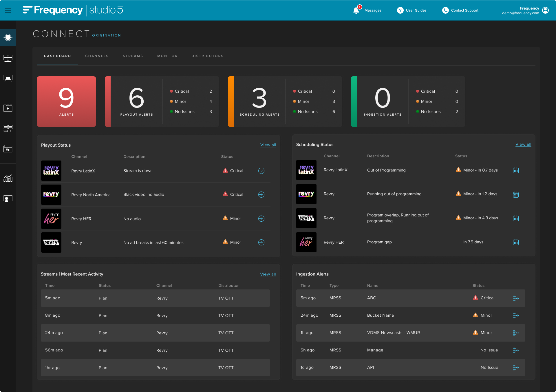
Task: Click the Frequency Studio 5 logo
Action: [x=73, y=10]
